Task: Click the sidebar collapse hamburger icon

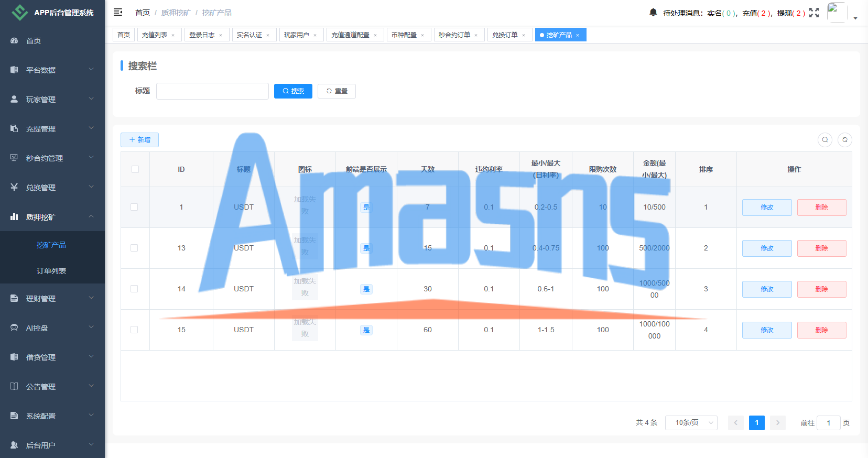Action: pos(118,12)
